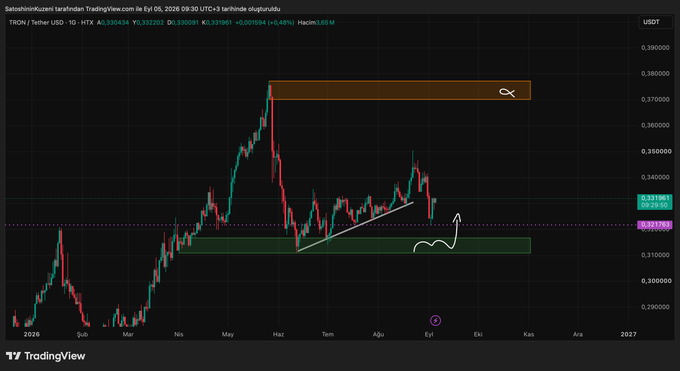Click the 0,350000 price axis label
The height and width of the screenshot is (371, 680).
(x=656, y=151)
